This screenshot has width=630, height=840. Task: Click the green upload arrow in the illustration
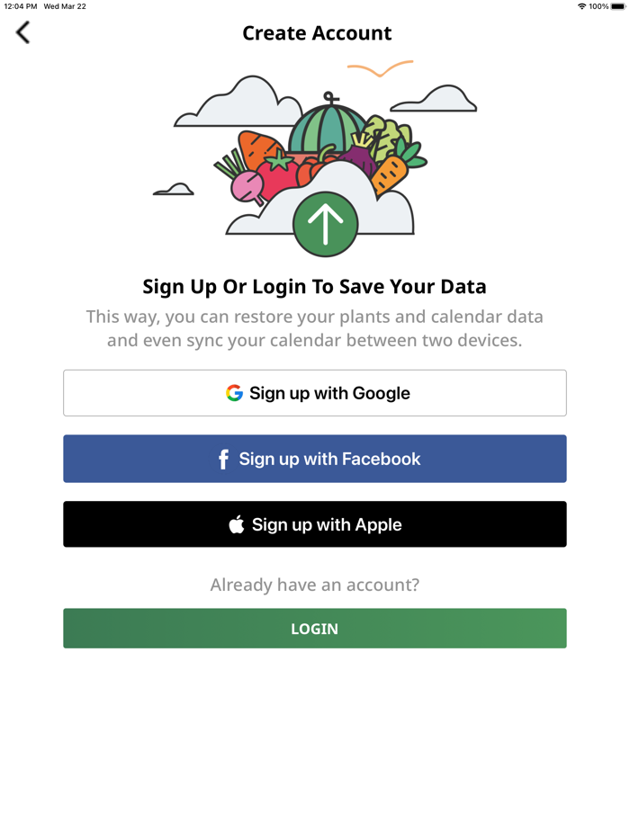pos(325,224)
